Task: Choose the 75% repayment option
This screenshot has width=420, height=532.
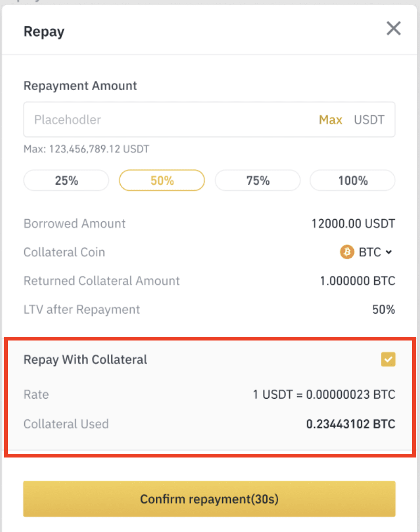Action: pyautogui.click(x=258, y=180)
